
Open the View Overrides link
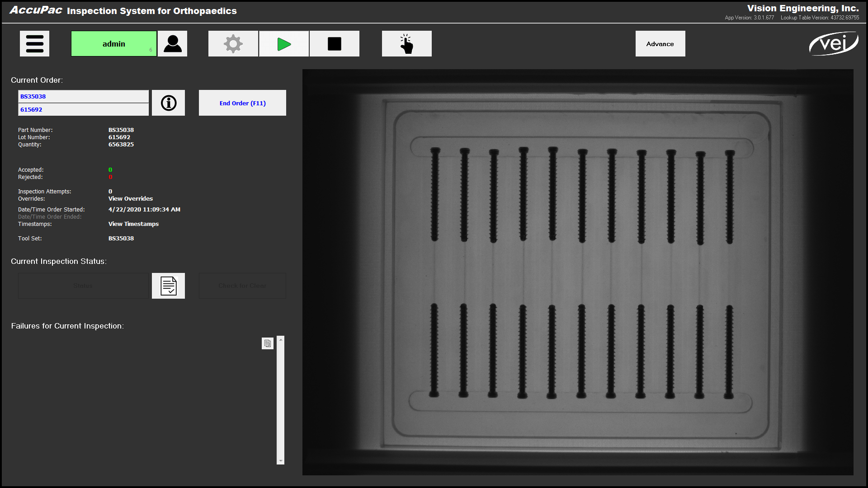(x=131, y=199)
